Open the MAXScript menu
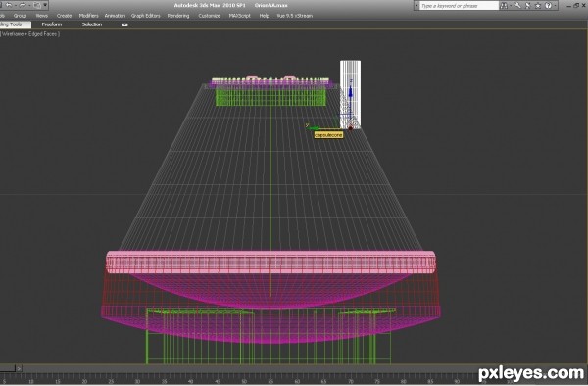Viewport: 588px width, 386px height. 240,16
